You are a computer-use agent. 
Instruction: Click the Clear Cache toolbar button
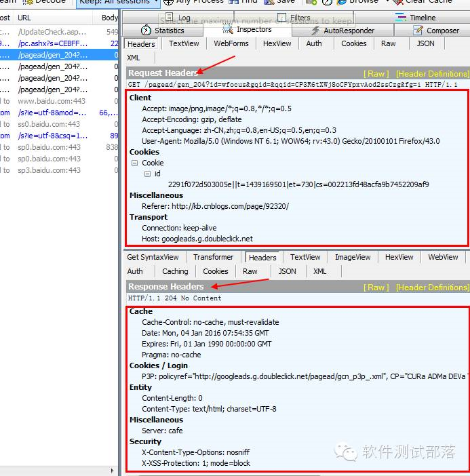tap(423, 2)
